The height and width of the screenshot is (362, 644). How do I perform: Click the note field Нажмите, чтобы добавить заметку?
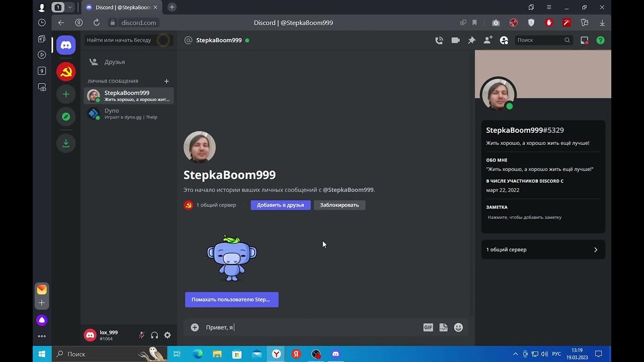(543, 217)
